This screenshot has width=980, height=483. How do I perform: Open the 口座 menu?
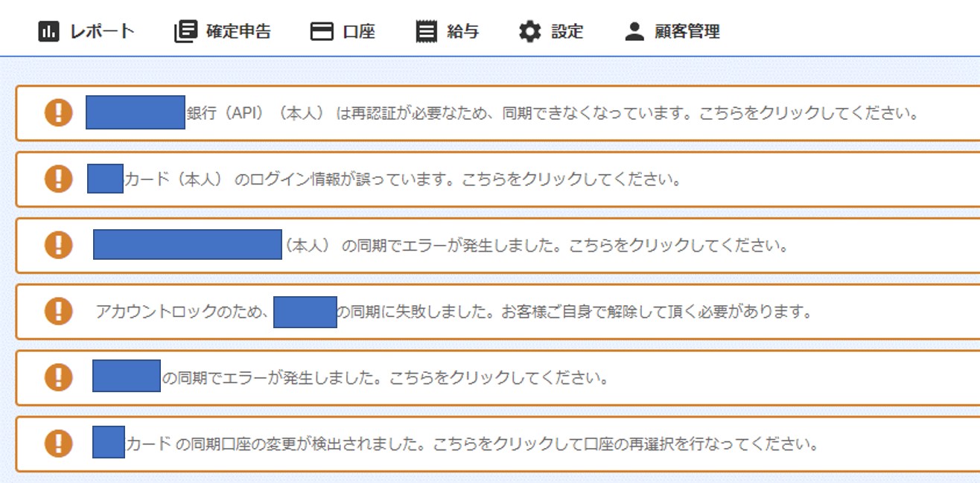coord(343,32)
